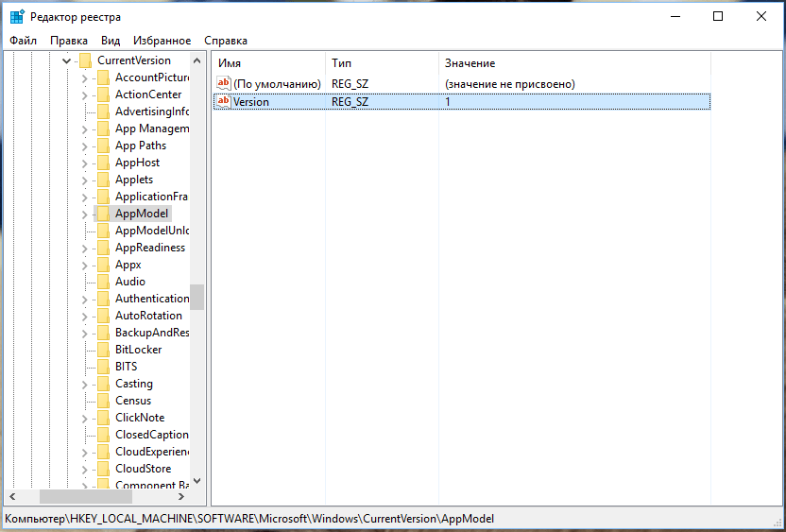
Task: Click the horizontal scrollbar right arrow
Action: tap(181, 496)
